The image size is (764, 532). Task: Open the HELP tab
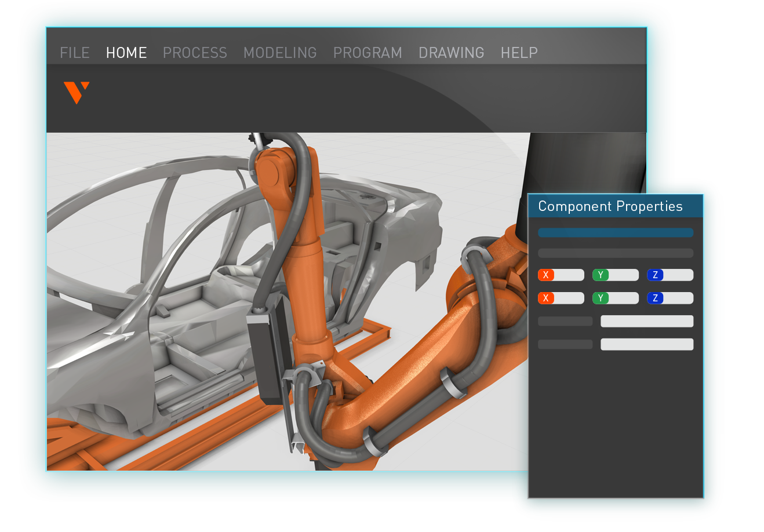519,53
